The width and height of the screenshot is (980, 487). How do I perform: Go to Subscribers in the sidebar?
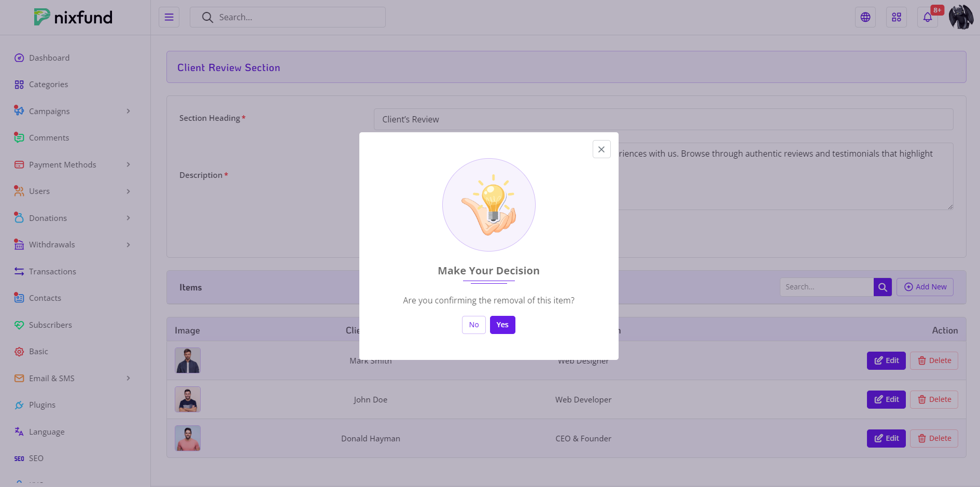(x=50, y=325)
